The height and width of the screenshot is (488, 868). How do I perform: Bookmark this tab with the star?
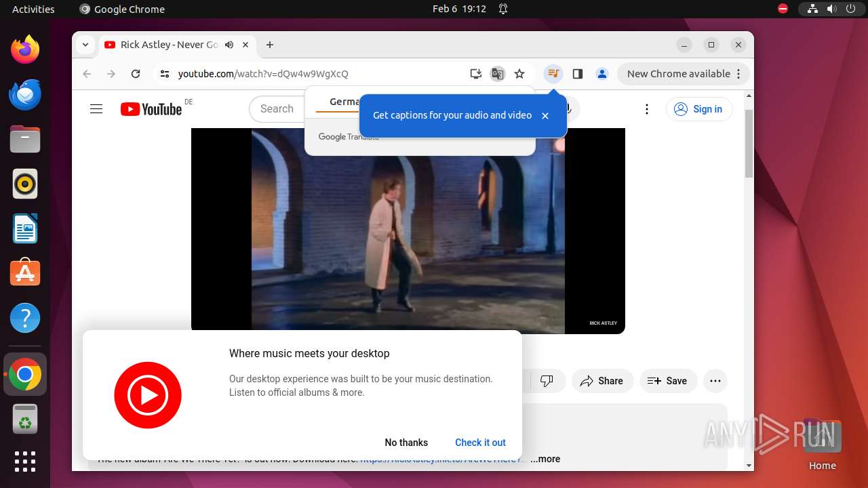[x=519, y=74]
